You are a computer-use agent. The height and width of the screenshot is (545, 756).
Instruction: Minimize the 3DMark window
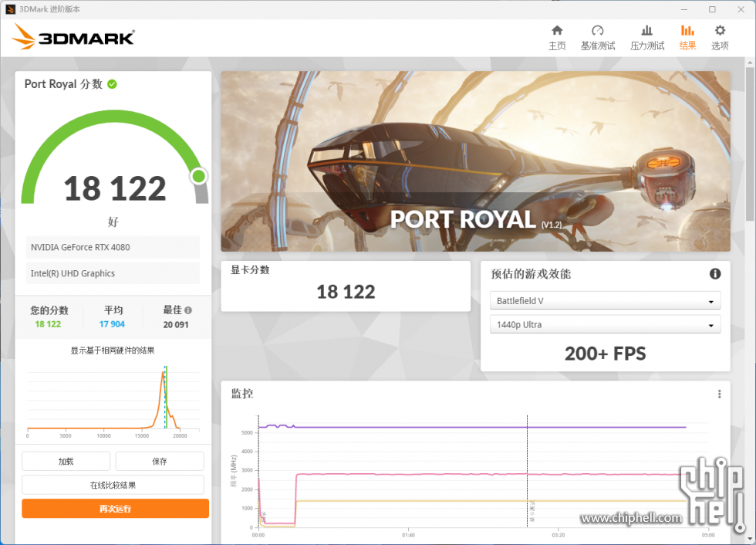point(684,9)
